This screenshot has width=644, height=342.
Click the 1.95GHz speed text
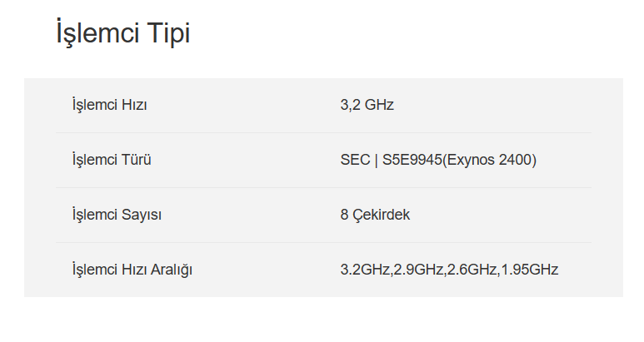[529, 270]
